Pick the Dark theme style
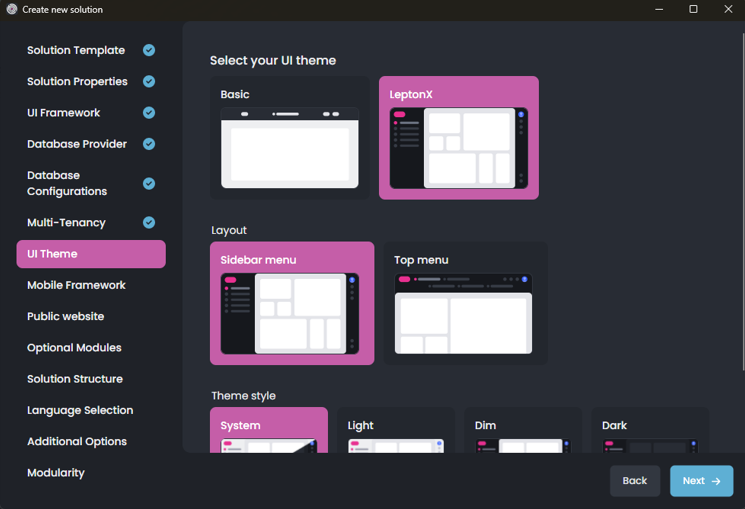This screenshot has width=745, height=509. pyautogui.click(x=650, y=430)
